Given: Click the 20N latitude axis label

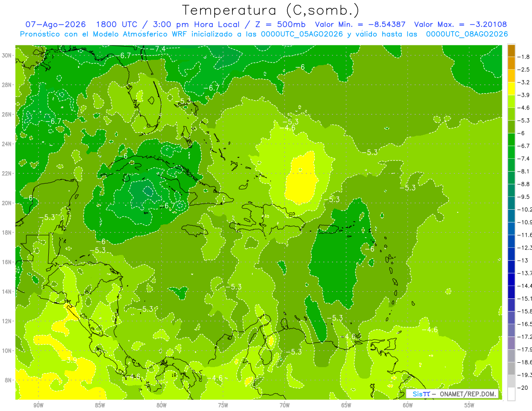Looking at the screenshot, I should point(8,203).
